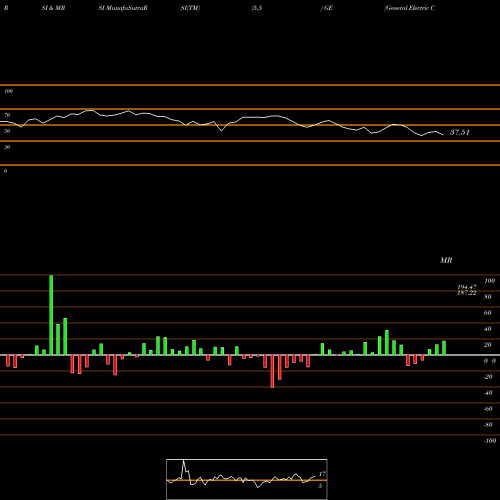Click the price value 194.47
Viewport: 500px width, 500px height.
[467, 287]
